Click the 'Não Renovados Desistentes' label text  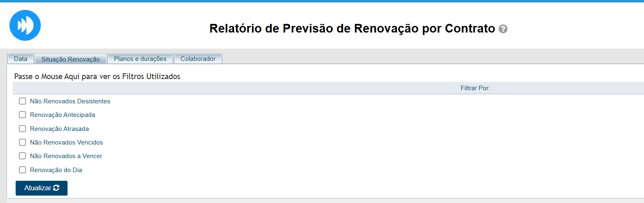coord(70,101)
